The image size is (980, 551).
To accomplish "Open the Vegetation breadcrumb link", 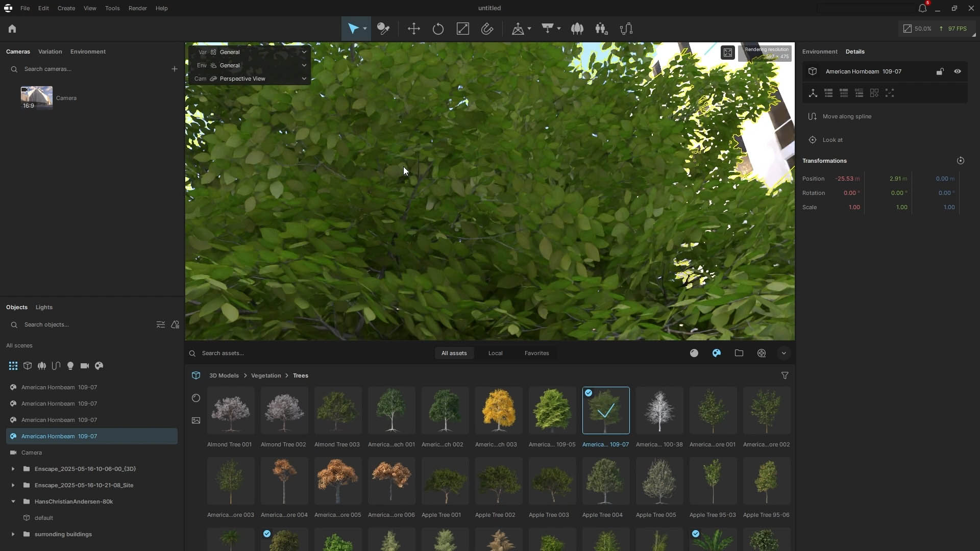I will (x=265, y=375).
